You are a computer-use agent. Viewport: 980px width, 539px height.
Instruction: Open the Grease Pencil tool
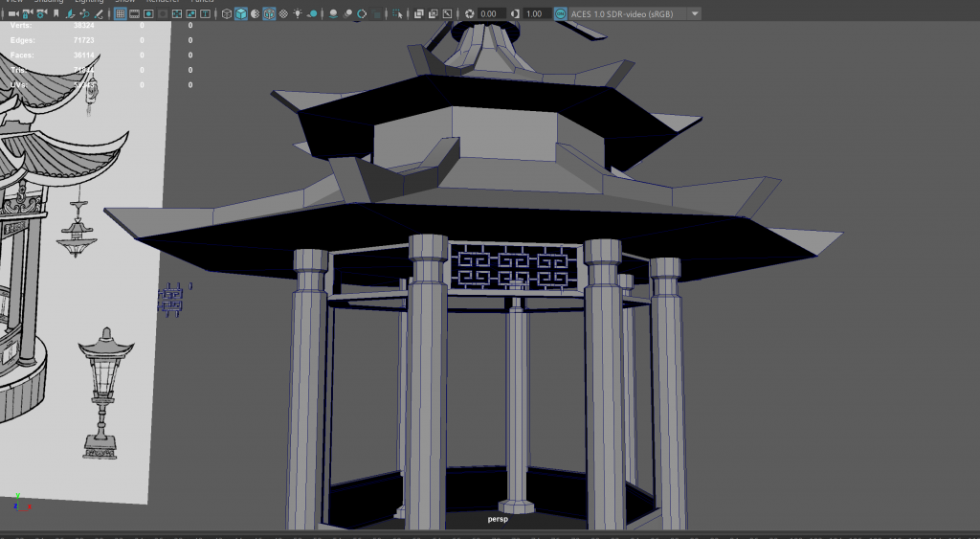[99, 13]
